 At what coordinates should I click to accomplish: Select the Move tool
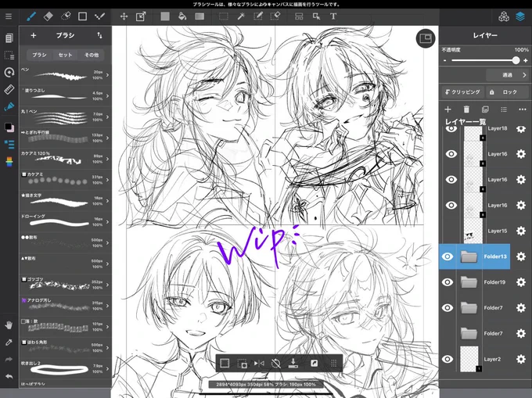click(x=124, y=16)
